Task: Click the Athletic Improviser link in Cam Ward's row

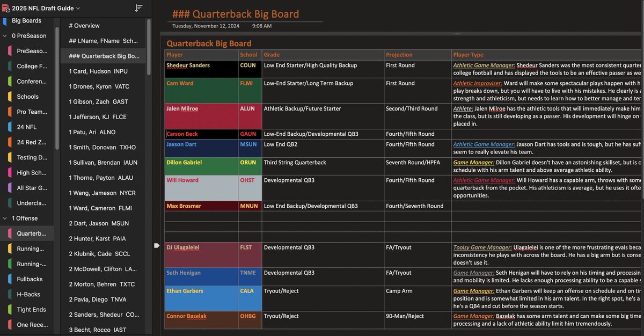Action: (479, 83)
